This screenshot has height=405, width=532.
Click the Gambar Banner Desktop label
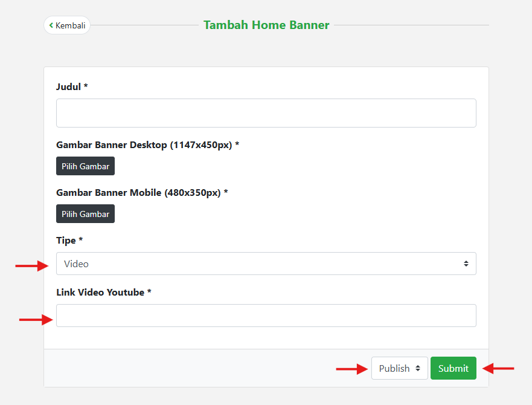(x=147, y=145)
